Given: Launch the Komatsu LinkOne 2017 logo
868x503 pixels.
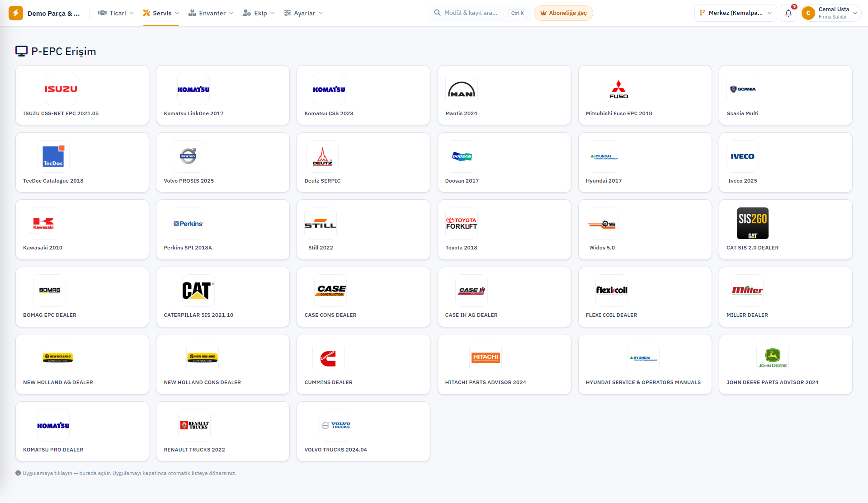Looking at the screenshot, I should tap(193, 89).
